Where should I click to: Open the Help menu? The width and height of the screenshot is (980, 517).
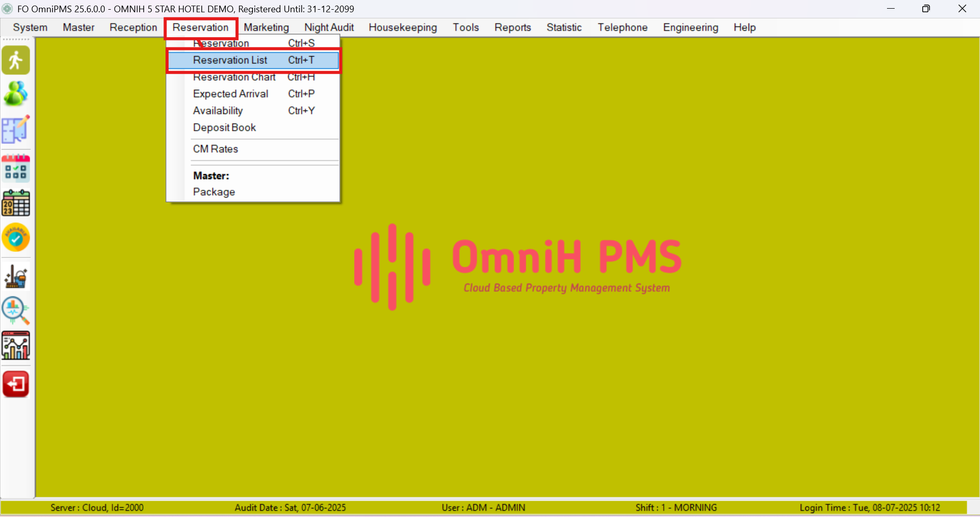coord(744,28)
